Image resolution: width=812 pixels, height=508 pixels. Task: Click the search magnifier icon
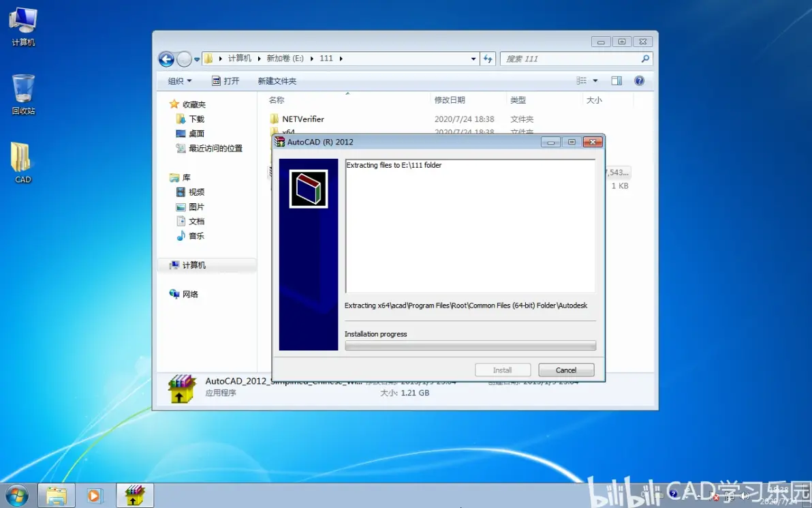pos(644,59)
